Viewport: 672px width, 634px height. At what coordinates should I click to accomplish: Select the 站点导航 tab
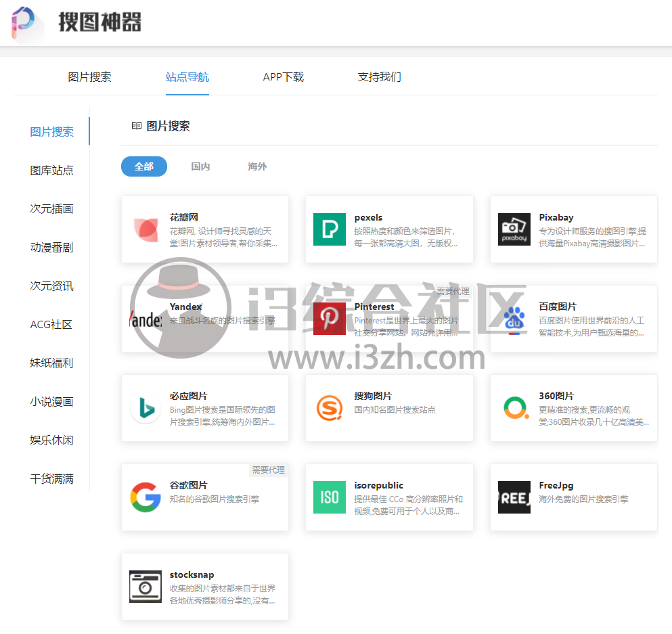tap(187, 77)
